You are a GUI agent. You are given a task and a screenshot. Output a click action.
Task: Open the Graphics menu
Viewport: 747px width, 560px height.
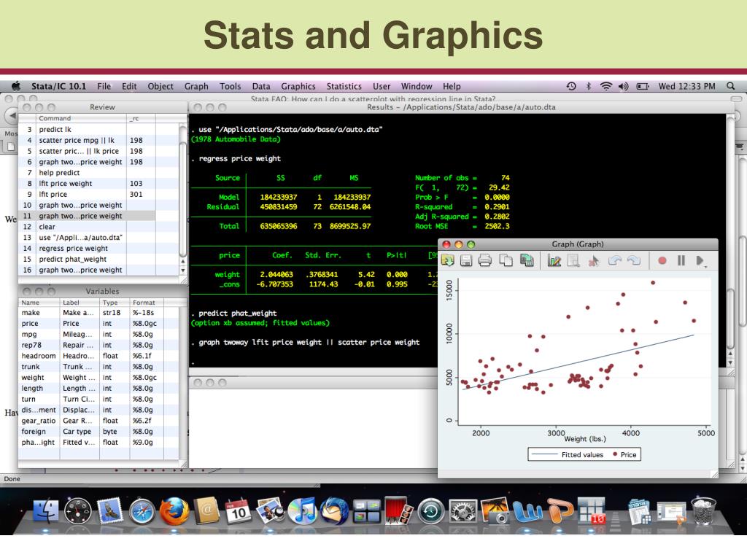[x=298, y=86]
